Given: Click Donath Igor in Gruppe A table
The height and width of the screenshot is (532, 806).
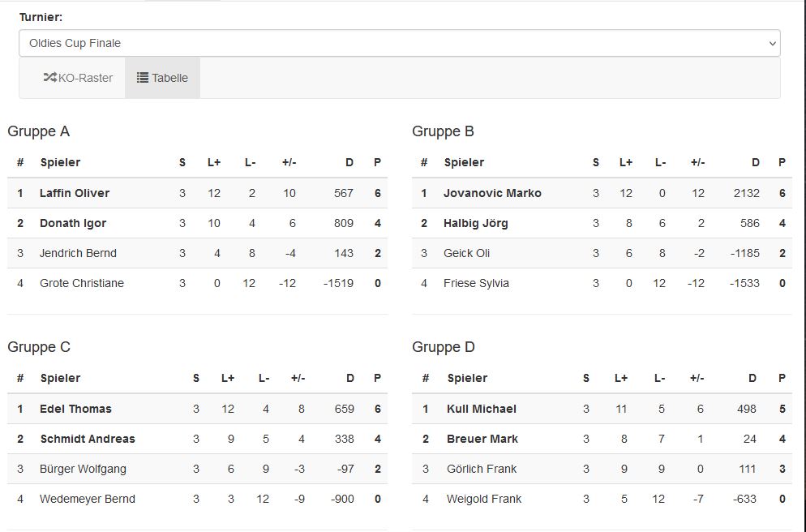Looking at the screenshot, I should [73, 223].
